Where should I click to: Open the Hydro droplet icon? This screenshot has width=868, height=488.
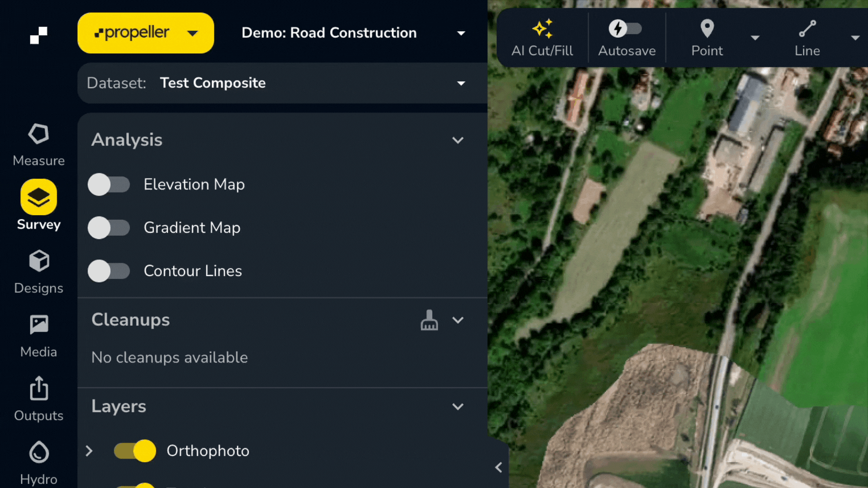(39, 452)
